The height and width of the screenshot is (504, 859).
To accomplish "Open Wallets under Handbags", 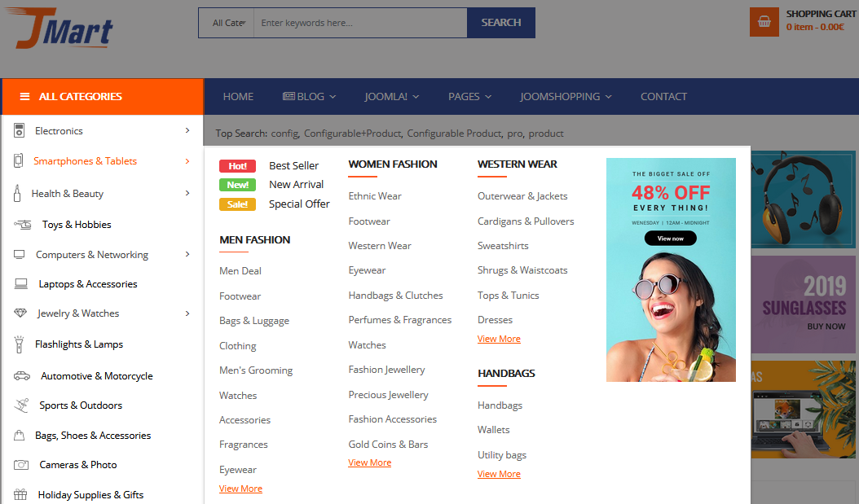I will 494,430.
